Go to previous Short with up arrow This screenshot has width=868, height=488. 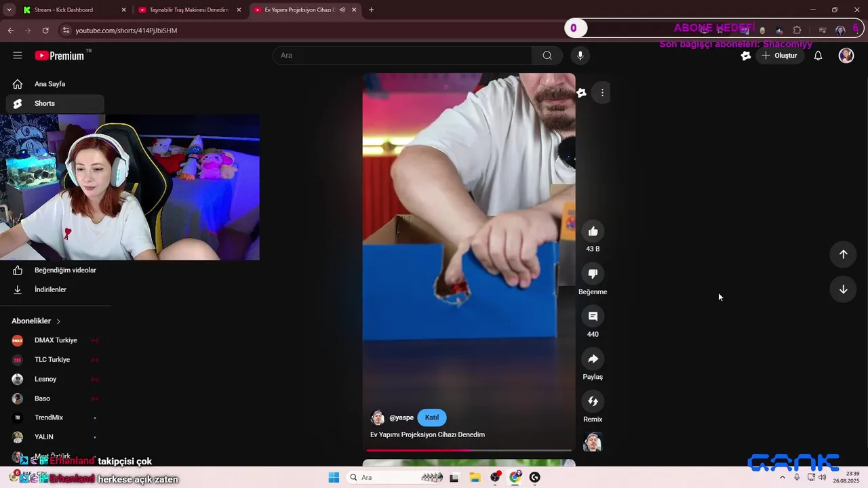(x=843, y=254)
